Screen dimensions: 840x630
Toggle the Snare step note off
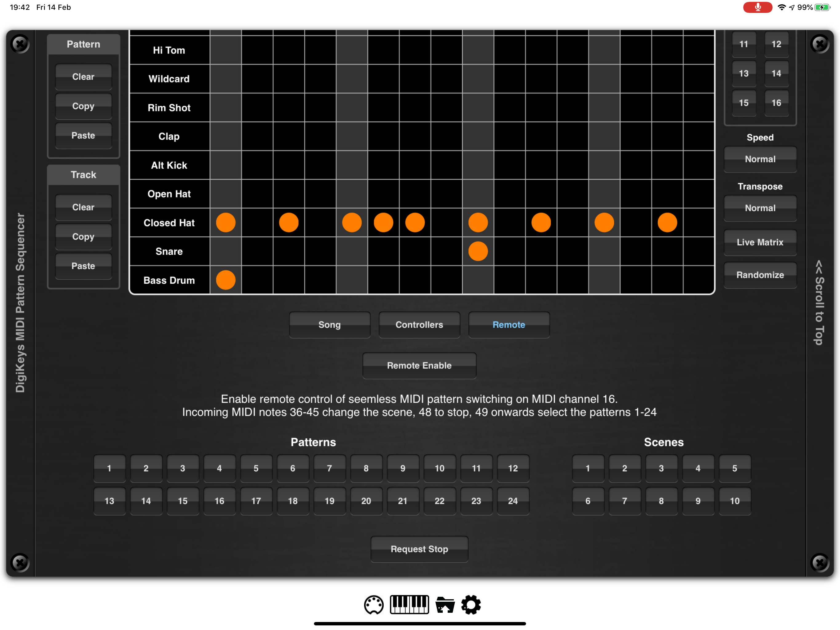tap(478, 251)
